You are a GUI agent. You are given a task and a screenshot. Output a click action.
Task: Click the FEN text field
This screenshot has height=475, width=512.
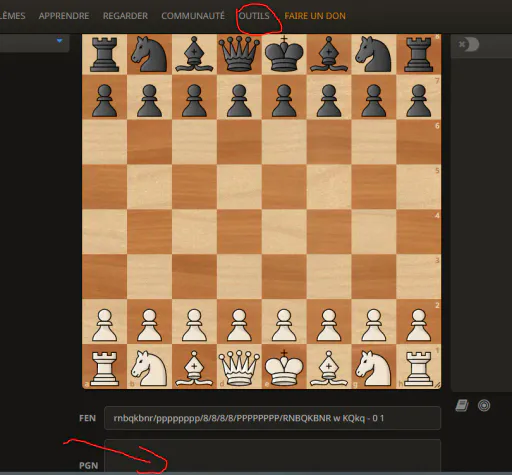[x=273, y=418]
